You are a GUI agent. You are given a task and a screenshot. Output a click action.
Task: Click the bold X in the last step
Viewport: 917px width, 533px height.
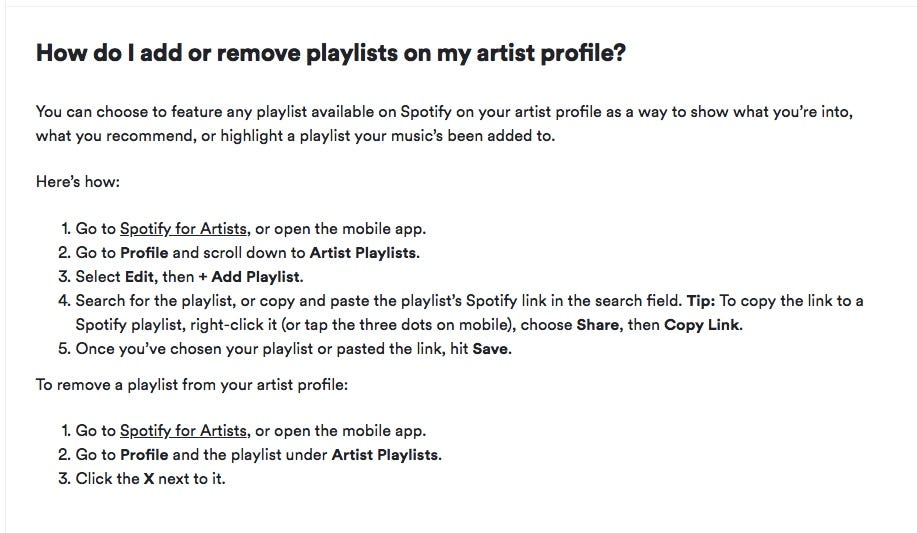point(149,479)
